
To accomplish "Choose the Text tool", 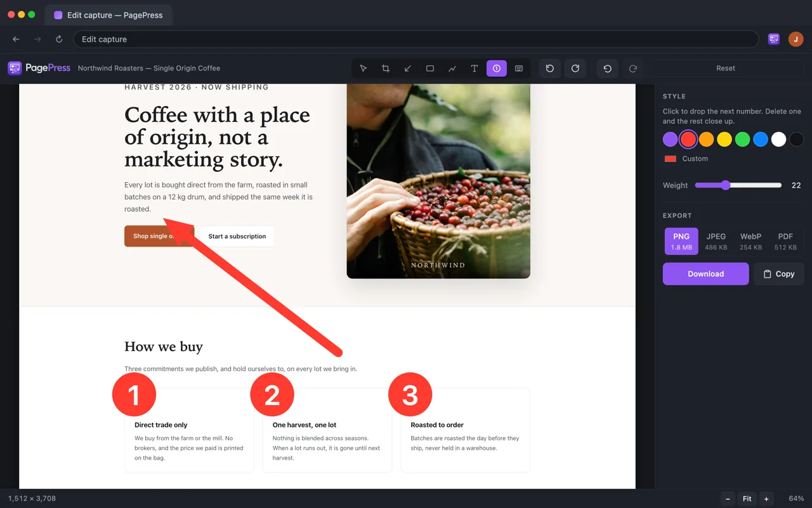I will coord(475,69).
